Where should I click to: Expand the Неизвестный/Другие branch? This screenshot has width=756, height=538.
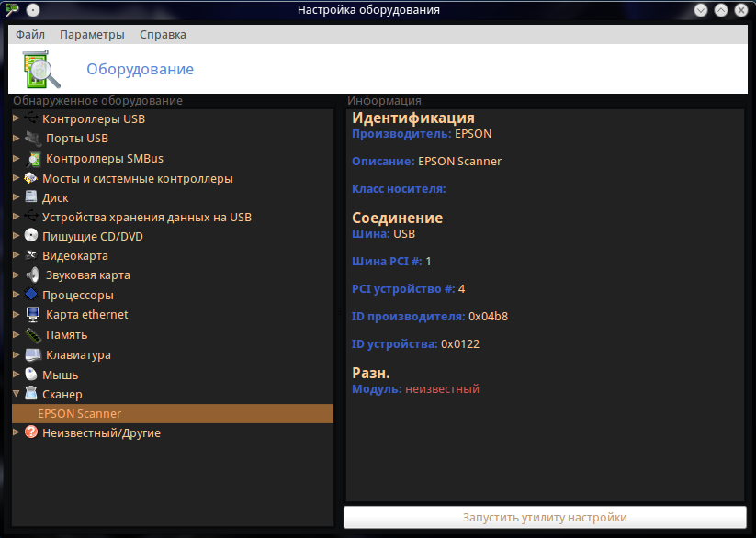[16, 432]
